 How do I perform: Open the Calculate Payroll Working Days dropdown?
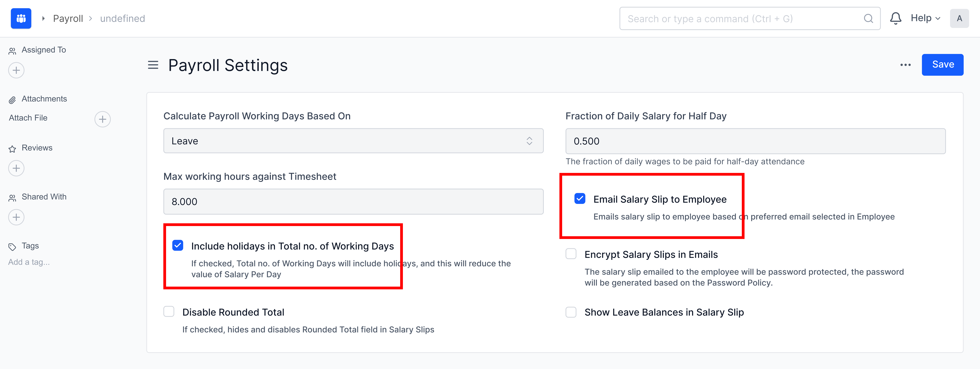click(x=353, y=141)
